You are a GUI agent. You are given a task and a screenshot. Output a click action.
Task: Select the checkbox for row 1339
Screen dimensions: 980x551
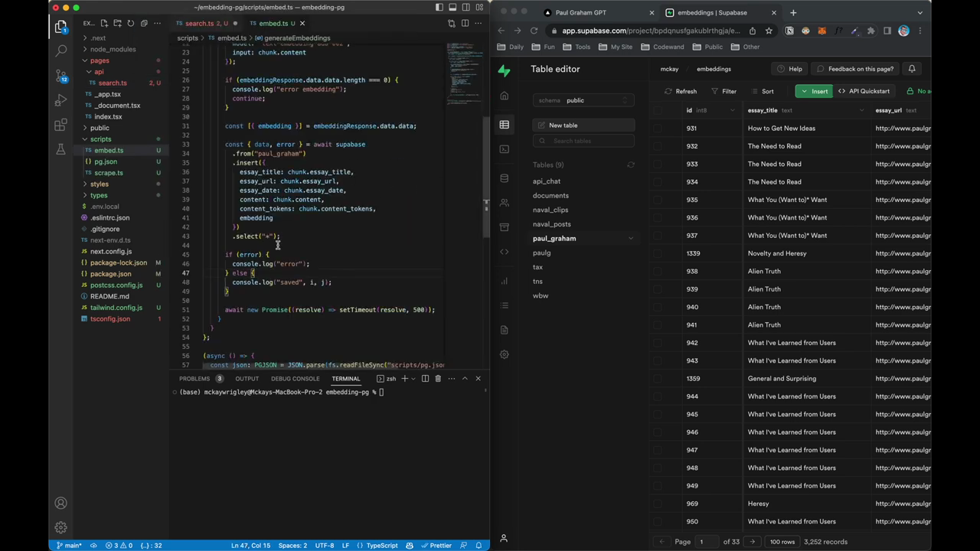click(658, 253)
